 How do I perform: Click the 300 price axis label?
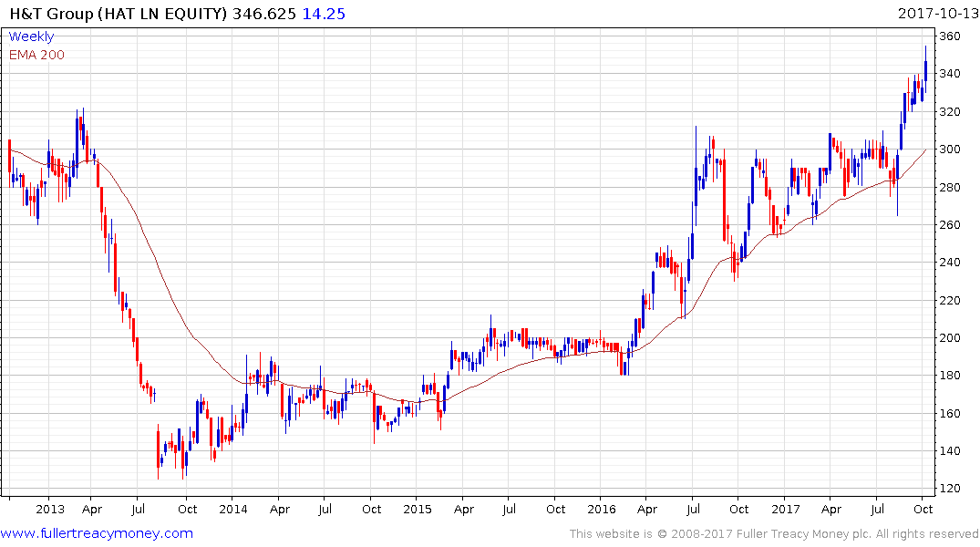pyautogui.click(x=950, y=150)
